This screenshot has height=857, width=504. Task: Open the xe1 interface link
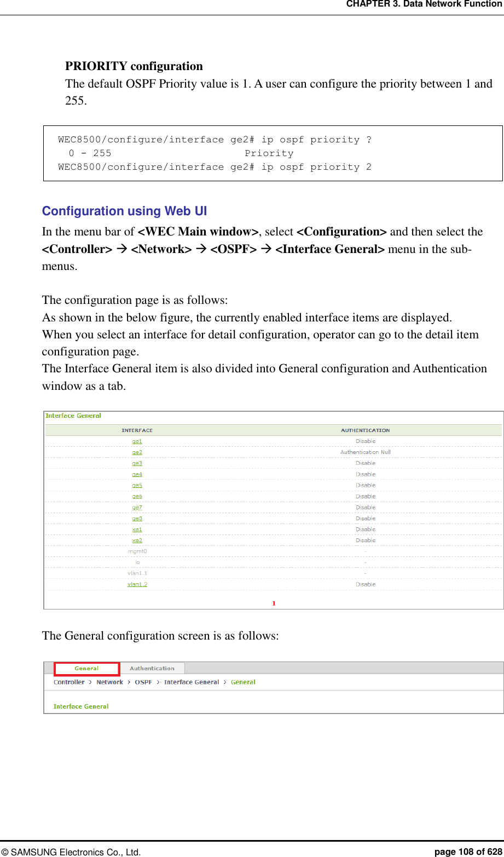[137, 529]
